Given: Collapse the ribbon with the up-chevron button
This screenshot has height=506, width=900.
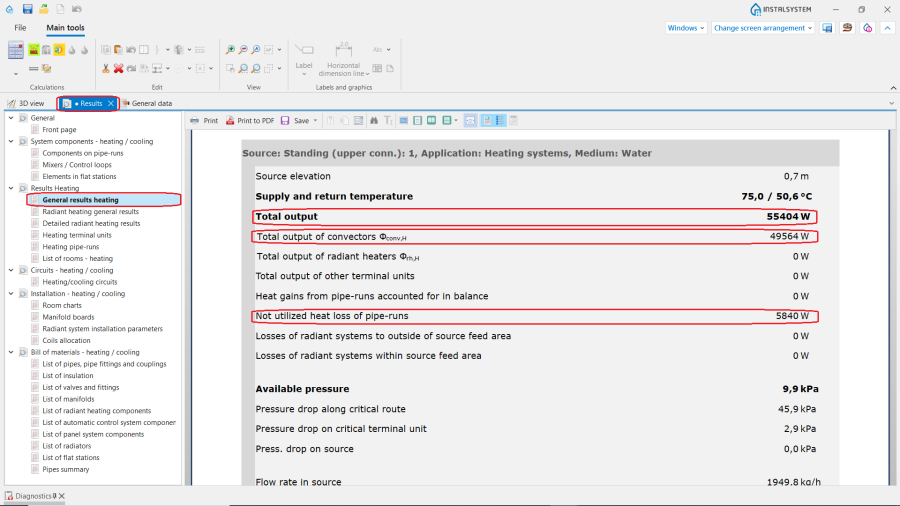Looking at the screenshot, I should pyautogui.click(x=887, y=28).
